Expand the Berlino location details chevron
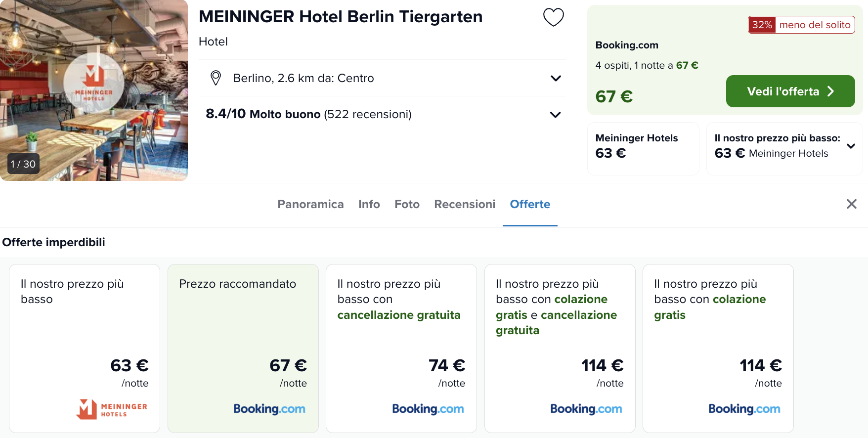Viewport: 868px width, 438px height. pos(556,78)
